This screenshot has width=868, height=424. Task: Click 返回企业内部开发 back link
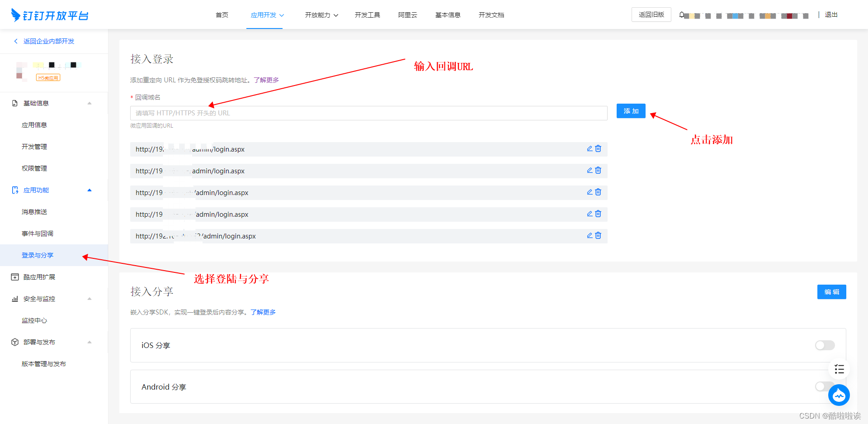(44, 41)
